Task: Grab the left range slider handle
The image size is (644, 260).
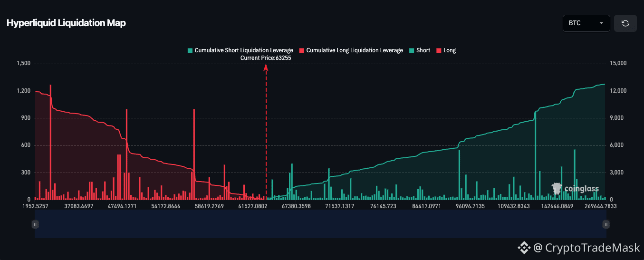Action: 35,224
